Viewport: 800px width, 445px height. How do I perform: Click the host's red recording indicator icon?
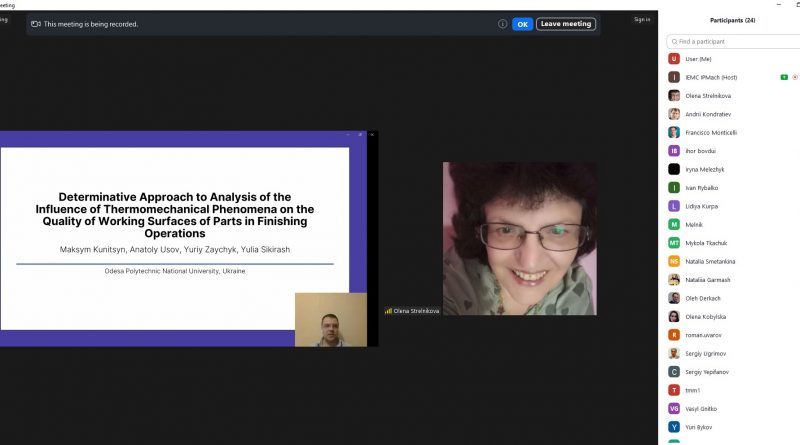click(x=795, y=77)
